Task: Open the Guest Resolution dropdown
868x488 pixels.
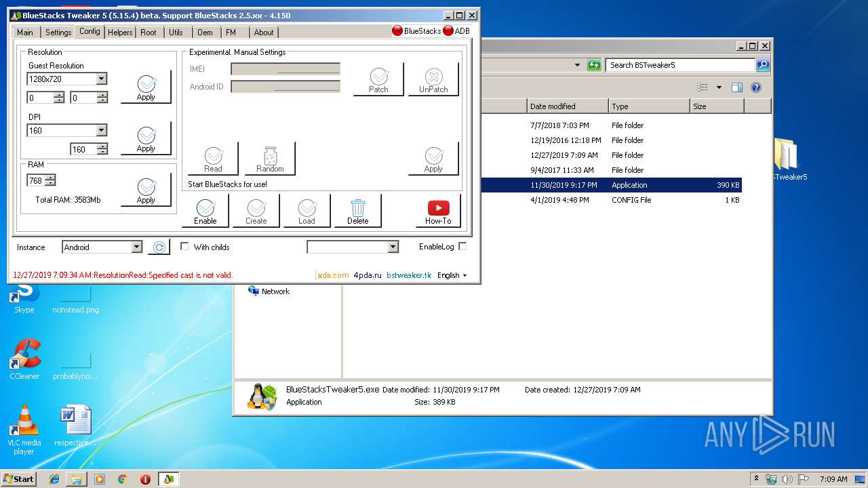Action: click(x=101, y=79)
